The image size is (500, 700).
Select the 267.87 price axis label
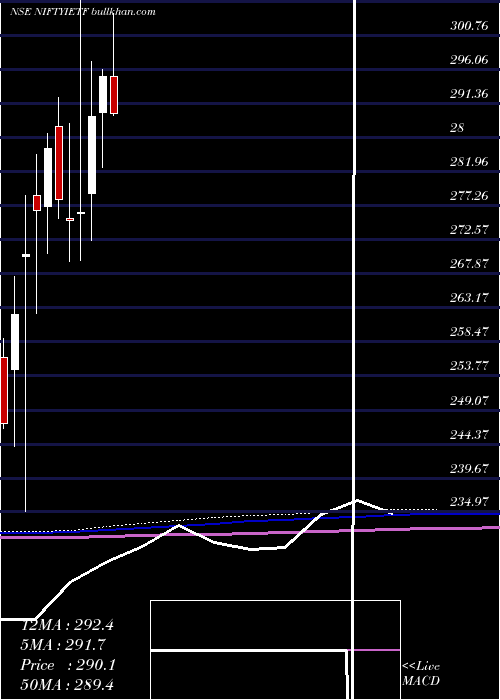[x=469, y=264]
